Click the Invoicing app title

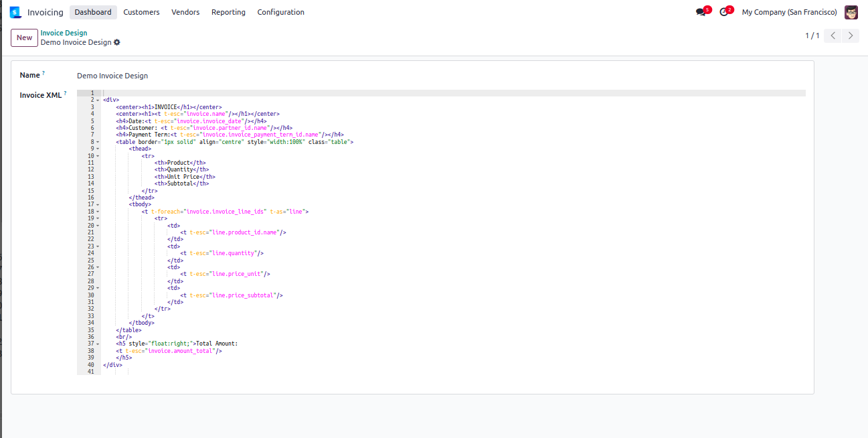(46, 12)
